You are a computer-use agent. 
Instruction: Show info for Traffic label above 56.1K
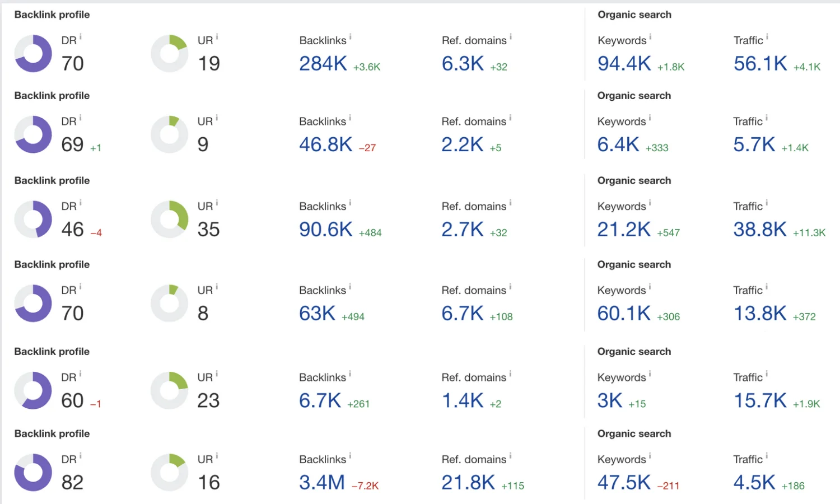point(767,37)
